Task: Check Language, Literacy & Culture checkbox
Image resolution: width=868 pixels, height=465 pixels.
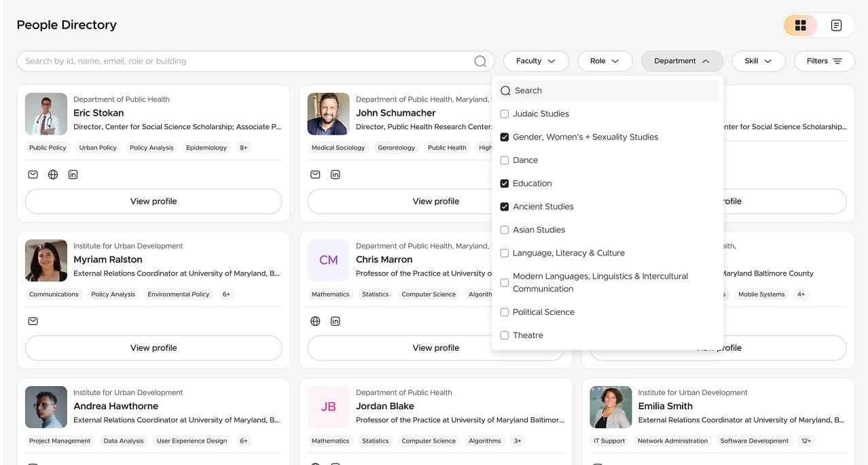Action: pos(505,253)
